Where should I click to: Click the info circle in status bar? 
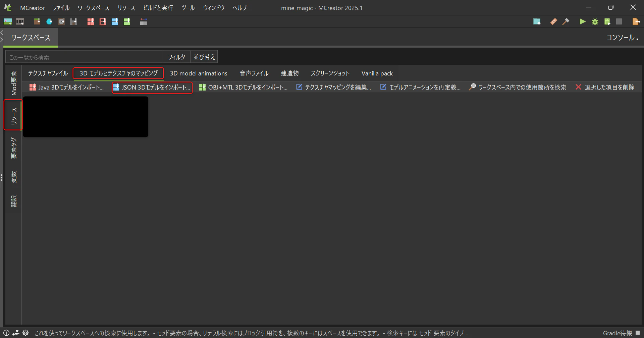pos(6,333)
